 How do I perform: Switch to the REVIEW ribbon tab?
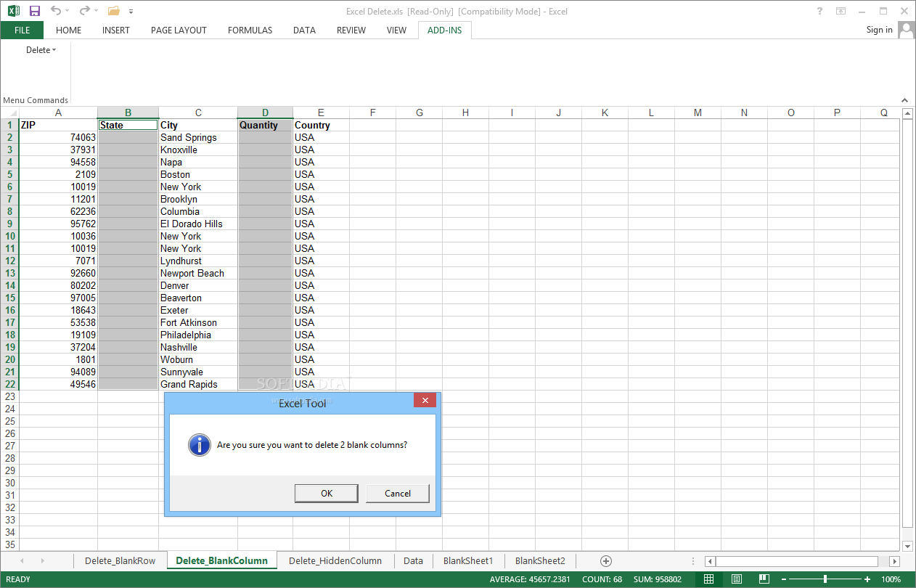(x=351, y=30)
